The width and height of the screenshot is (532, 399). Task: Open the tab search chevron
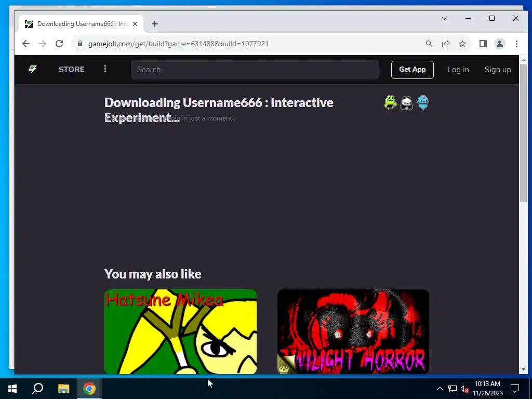coord(444,18)
